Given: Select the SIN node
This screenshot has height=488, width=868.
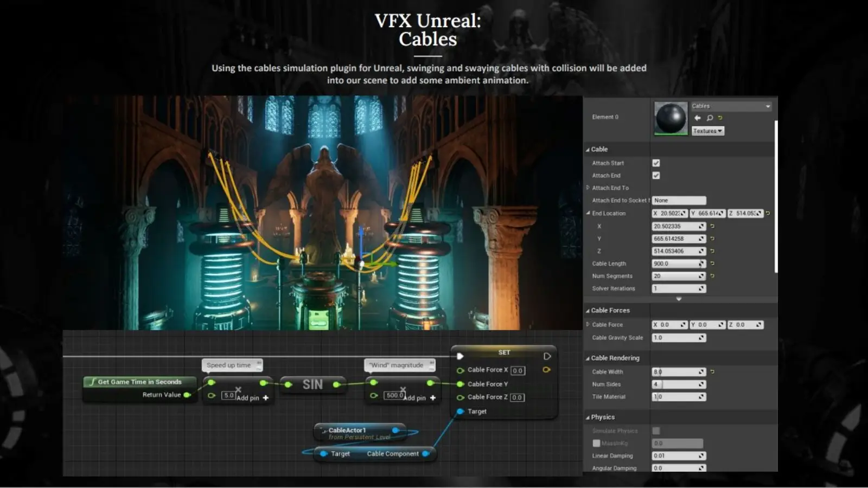Looking at the screenshot, I should click(x=312, y=384).
